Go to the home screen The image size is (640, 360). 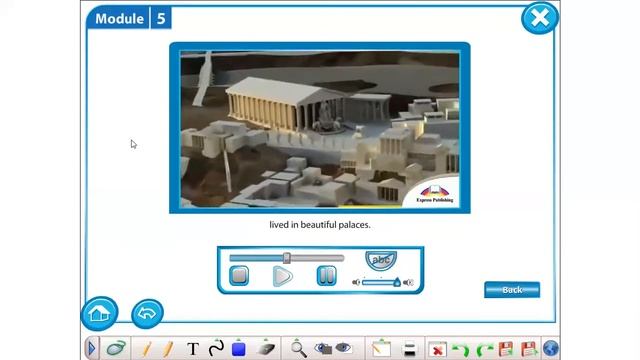point(99,313)
